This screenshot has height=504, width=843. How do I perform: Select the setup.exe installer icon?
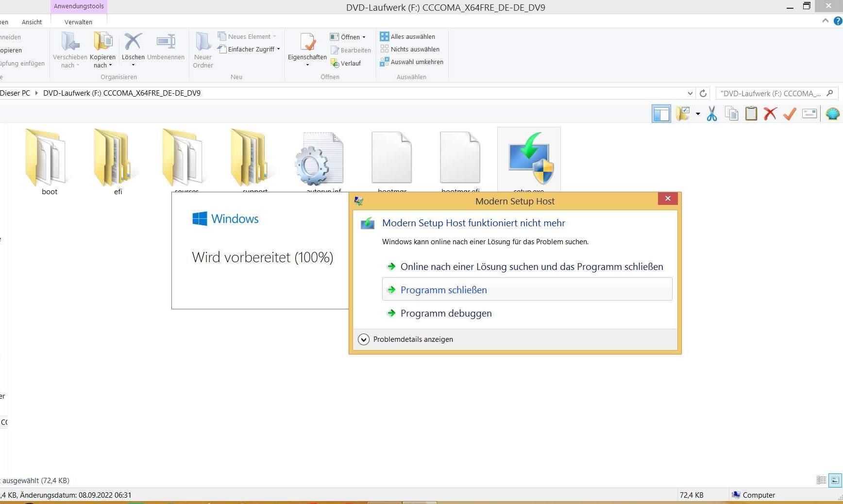tap(530, 158)
